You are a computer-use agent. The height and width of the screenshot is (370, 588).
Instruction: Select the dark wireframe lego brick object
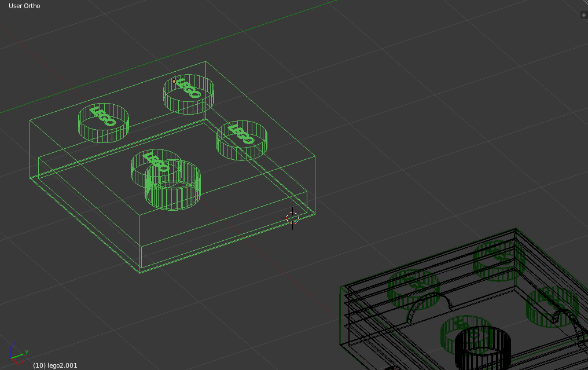pyautogui.click(x=464, y=299)
